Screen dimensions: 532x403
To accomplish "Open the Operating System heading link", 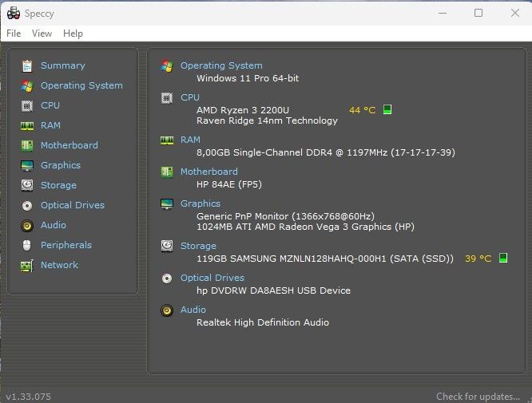I will (x=221, y=65).
